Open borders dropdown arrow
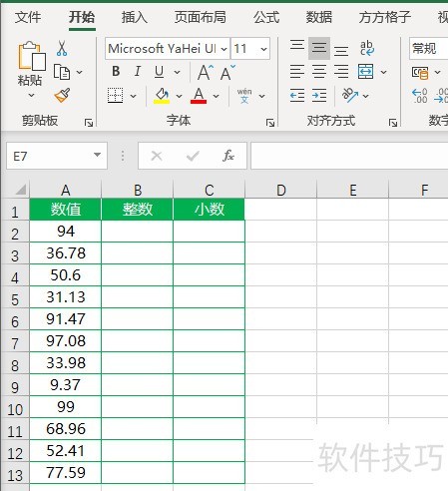 point(133,96)
